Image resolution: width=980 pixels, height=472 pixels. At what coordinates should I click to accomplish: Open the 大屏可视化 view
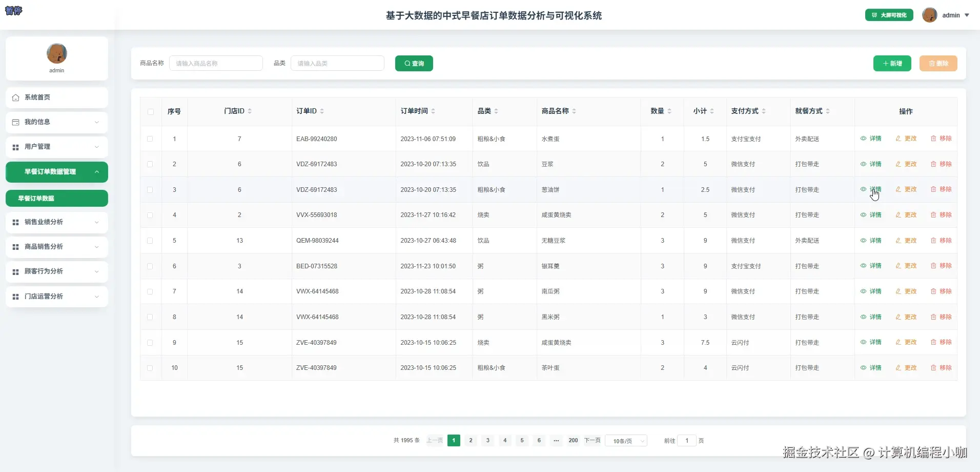click(889, 15)
